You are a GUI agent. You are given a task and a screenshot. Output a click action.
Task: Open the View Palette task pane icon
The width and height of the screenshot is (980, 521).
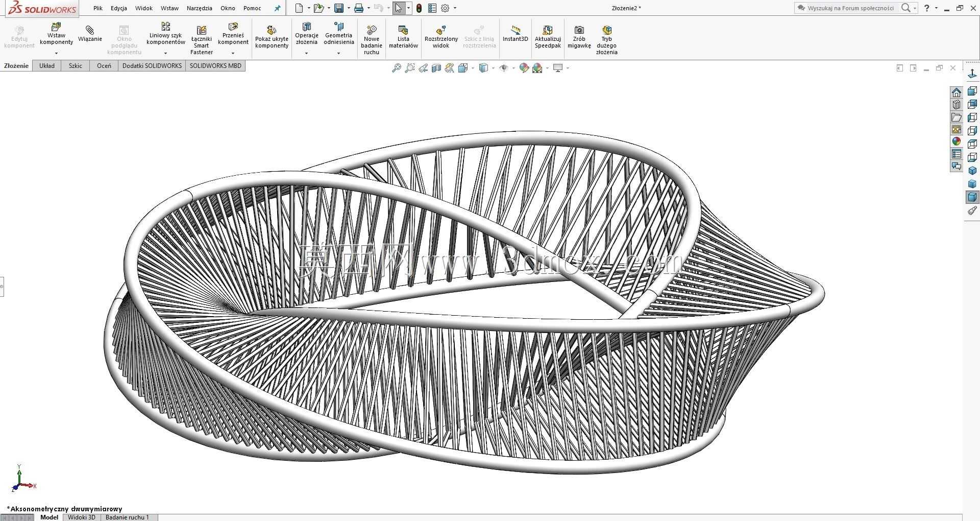pyautogui.click(x=957, y=129)
